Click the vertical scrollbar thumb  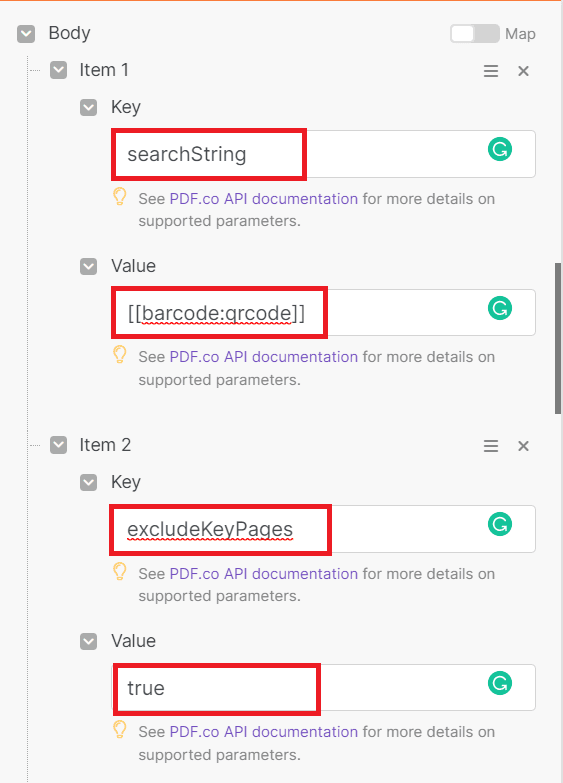tap(558, 338)
